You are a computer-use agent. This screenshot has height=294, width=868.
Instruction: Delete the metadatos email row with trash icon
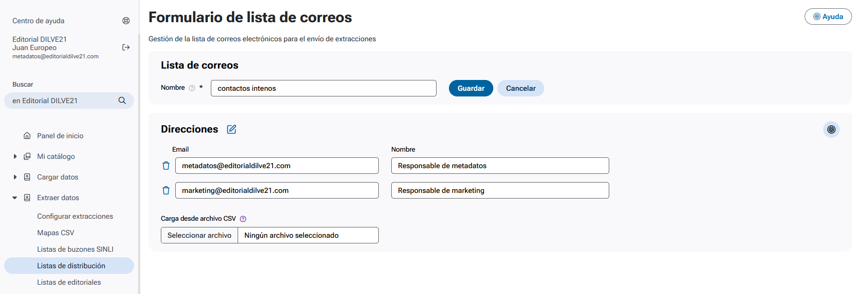click(166, 166)
